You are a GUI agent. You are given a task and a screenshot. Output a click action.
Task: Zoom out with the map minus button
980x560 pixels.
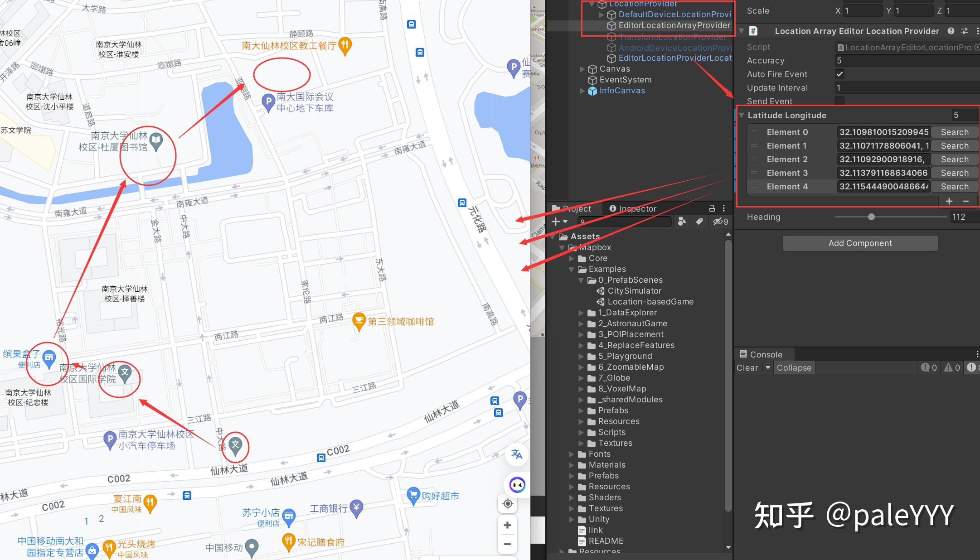(508, 544)
